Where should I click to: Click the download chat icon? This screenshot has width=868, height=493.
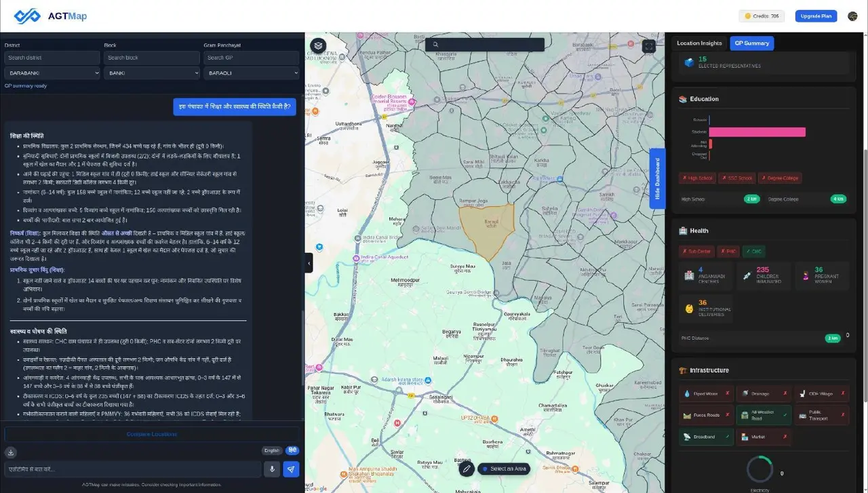(x=11, y=452)
